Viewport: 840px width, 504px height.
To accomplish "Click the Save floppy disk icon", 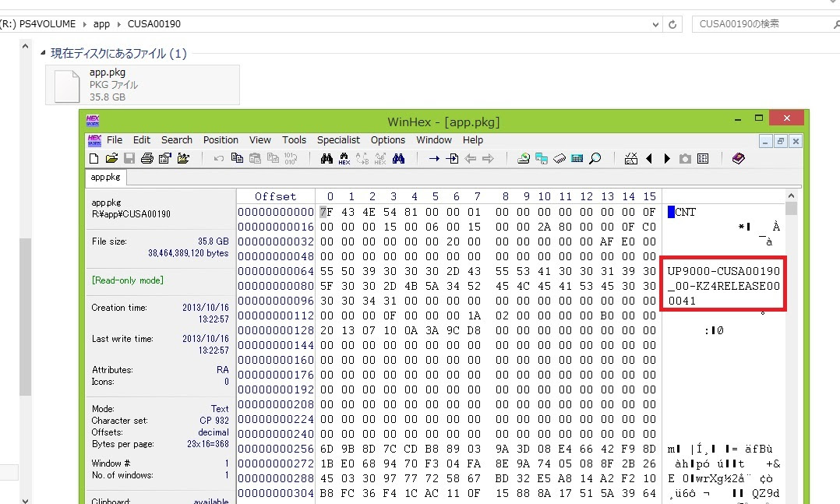I will (129, 159).
